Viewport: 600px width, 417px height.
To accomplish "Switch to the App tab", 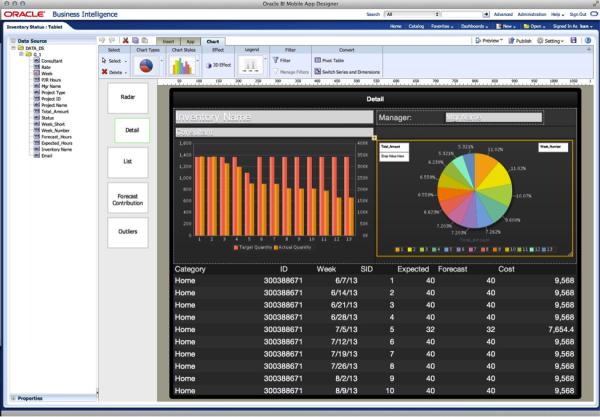I will pyautogui.click(x=190, y=41).
